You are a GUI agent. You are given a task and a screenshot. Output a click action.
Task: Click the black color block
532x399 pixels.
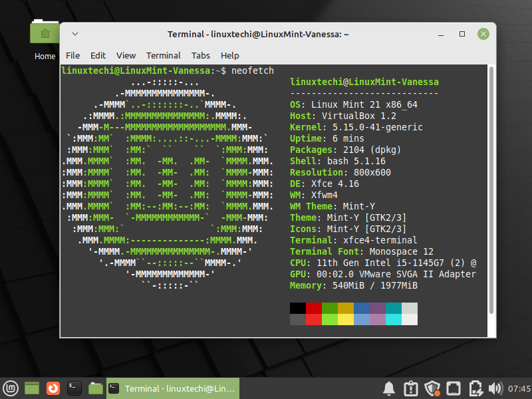(298, 308)
